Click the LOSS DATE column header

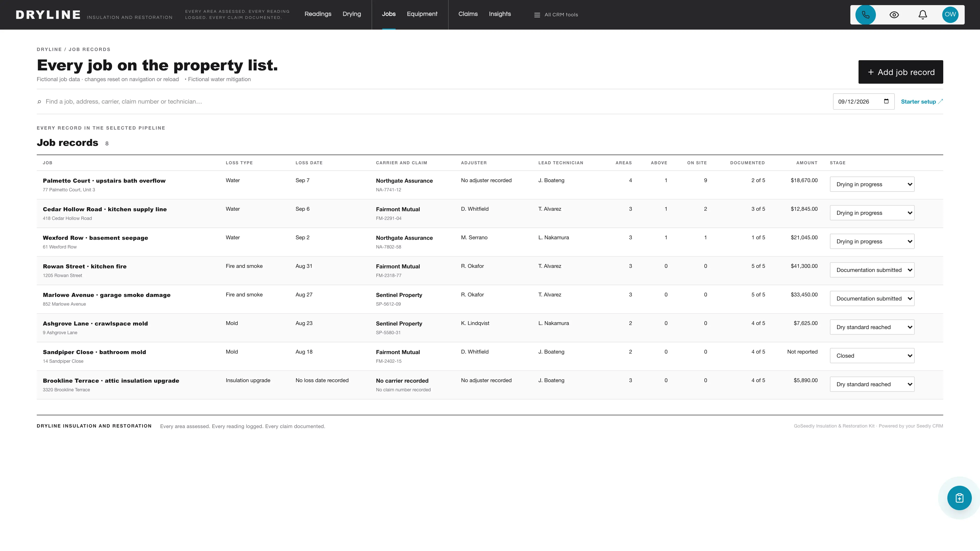tap(309, 163)
